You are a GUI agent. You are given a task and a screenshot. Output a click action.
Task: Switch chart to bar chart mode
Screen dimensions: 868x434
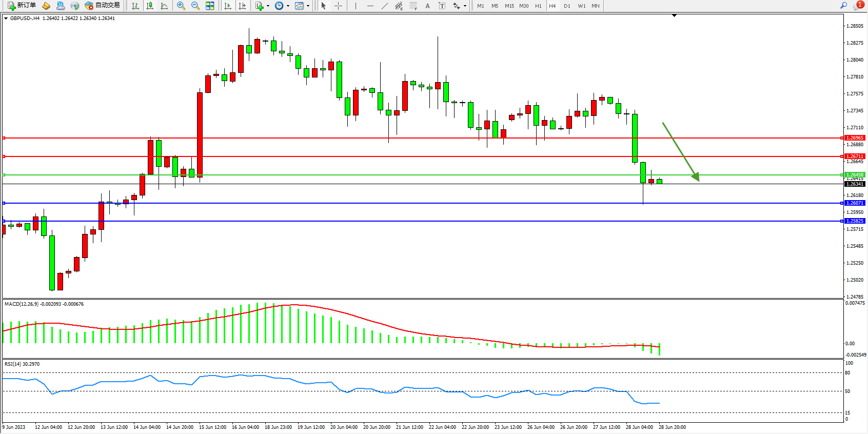(x=135, y=6)
